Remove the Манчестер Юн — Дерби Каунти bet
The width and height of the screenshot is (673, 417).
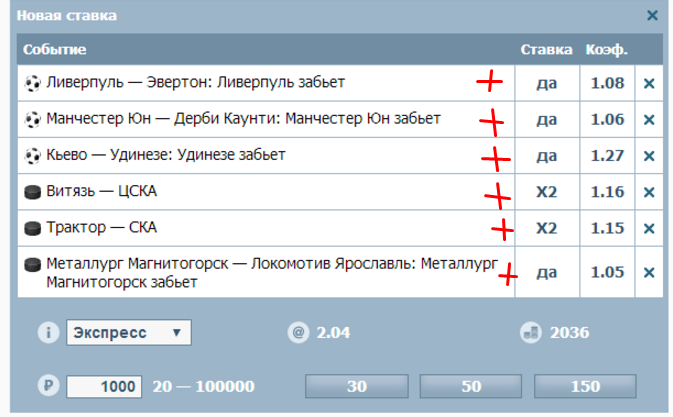[648, 120]
